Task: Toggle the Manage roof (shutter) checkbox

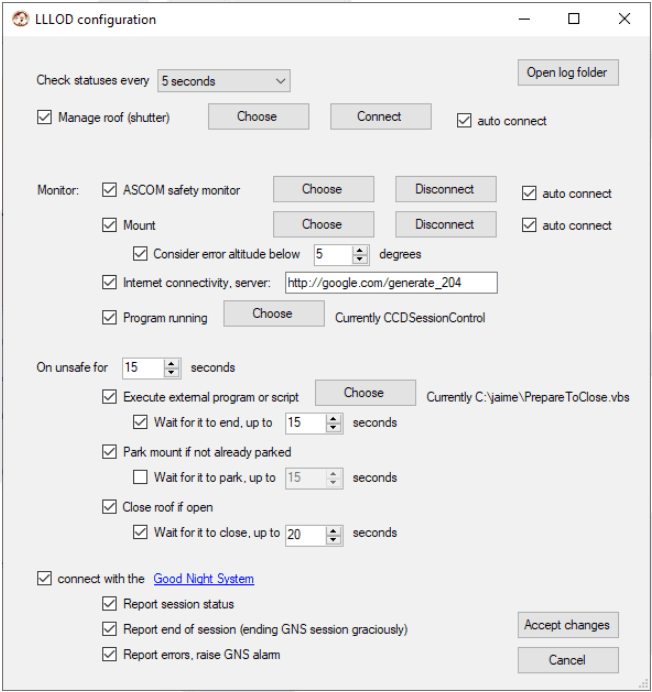Action: 44,117
